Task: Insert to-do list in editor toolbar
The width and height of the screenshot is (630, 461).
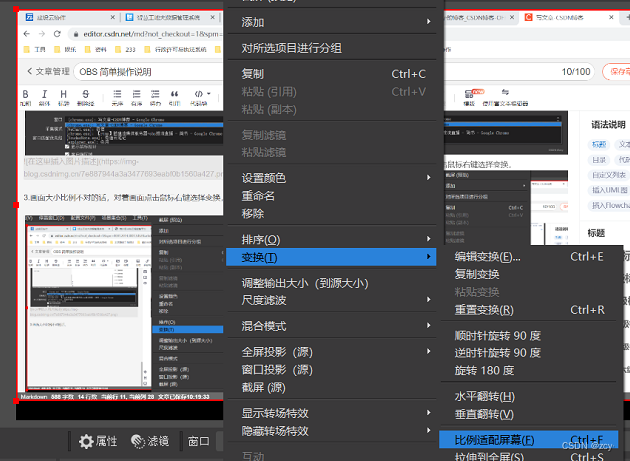Action: pyautogui.click(x=155, y=94)
